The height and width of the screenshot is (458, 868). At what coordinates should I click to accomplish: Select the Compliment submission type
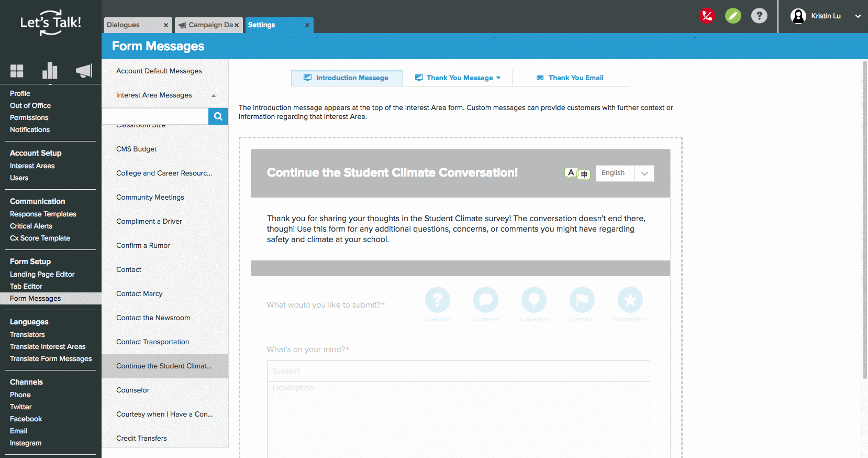(630, 300)
